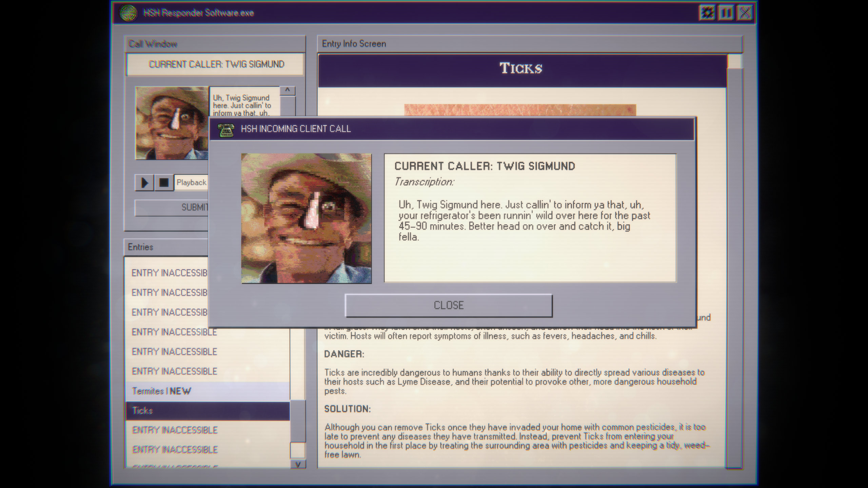Click the small caller thumbnail in Call Window
Viewport: 868px width, 488px height.
coord(172,123)
